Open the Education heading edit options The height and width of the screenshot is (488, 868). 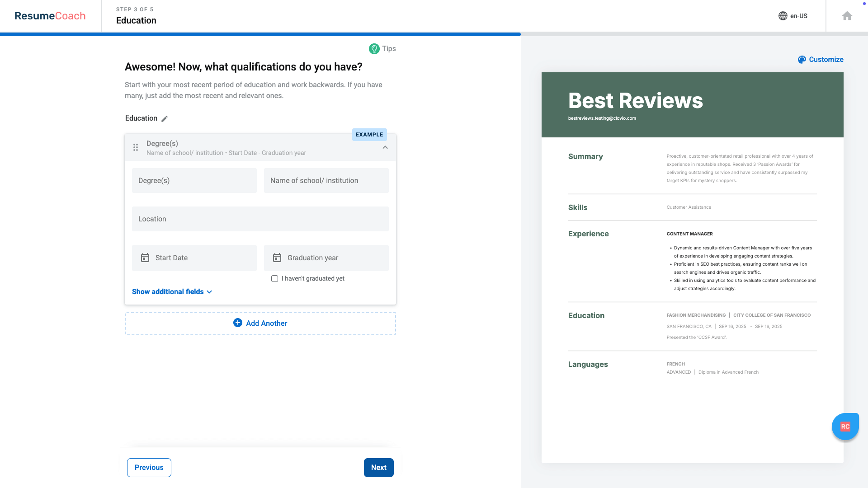[141, 118]
